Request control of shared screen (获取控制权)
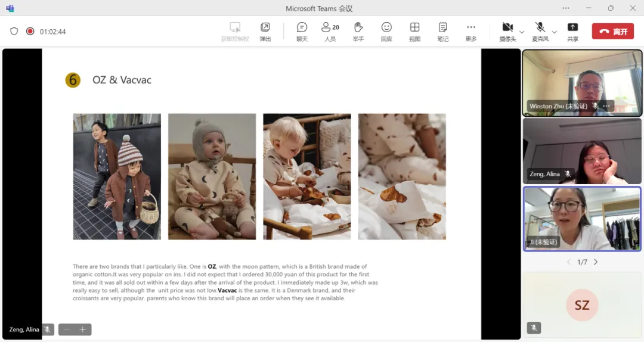 coord(235,32)
